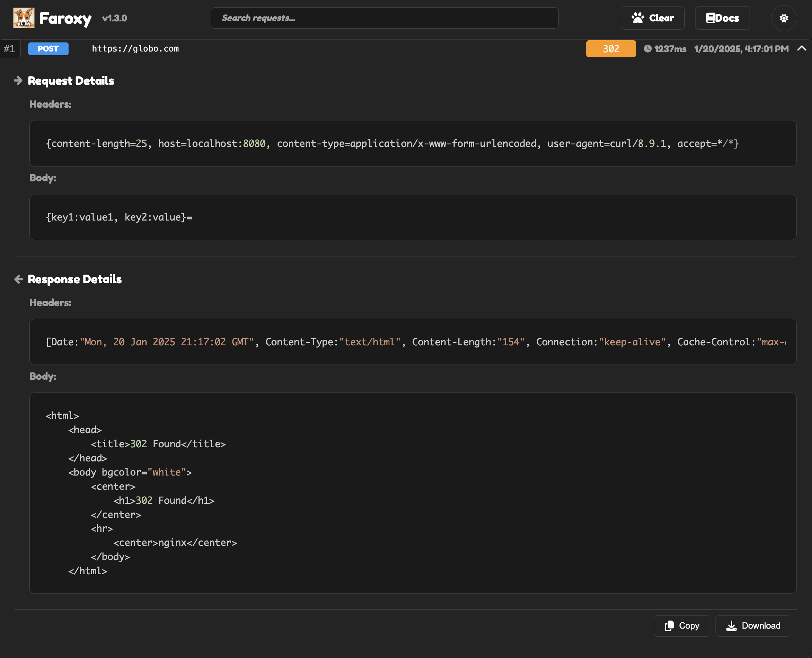Viewport: 812px width, 658px height.
Task: Click the closing </html> tag line
Action: click(x=87, y=571)
